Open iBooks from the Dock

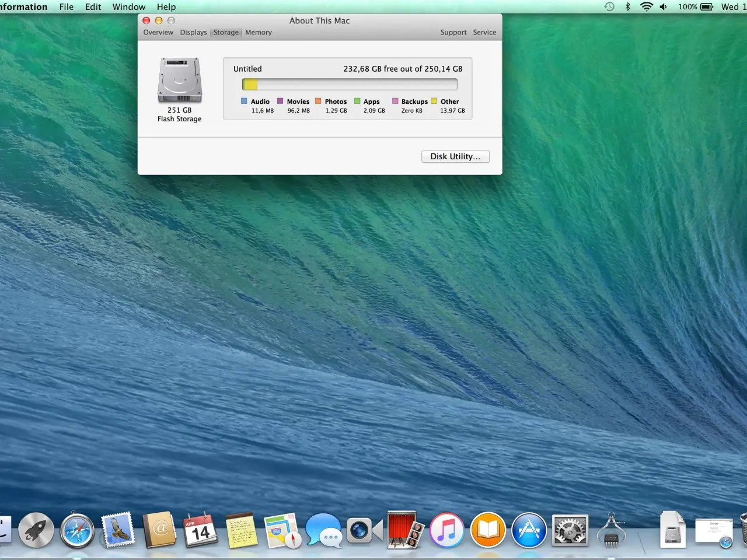[488, 530]
